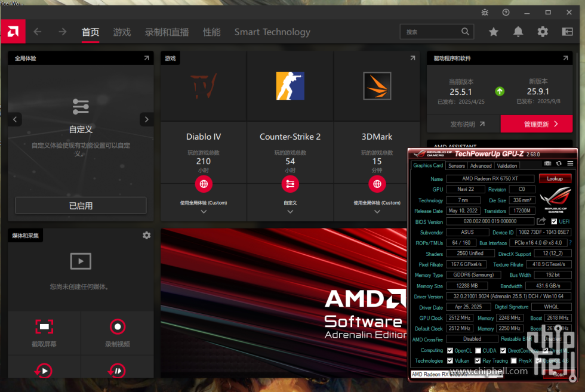Open the bug report tool icon
585x392 pixels.
coord(485,13)
